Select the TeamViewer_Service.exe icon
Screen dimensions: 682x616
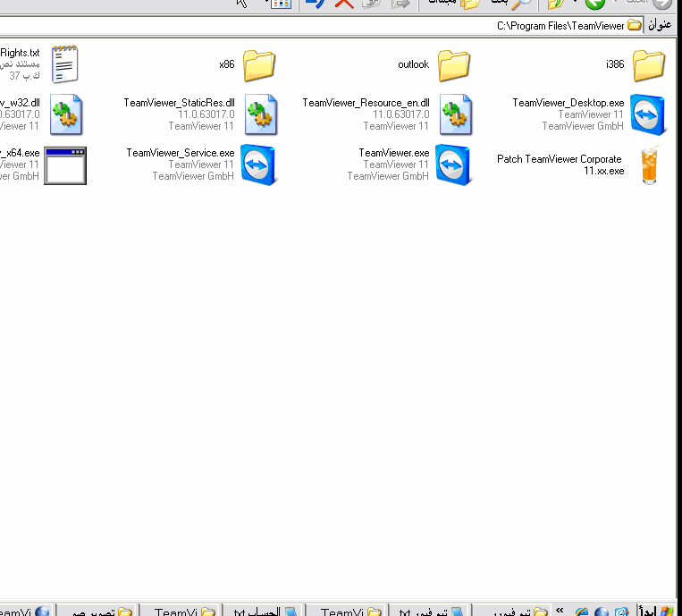tap(258, 165)
